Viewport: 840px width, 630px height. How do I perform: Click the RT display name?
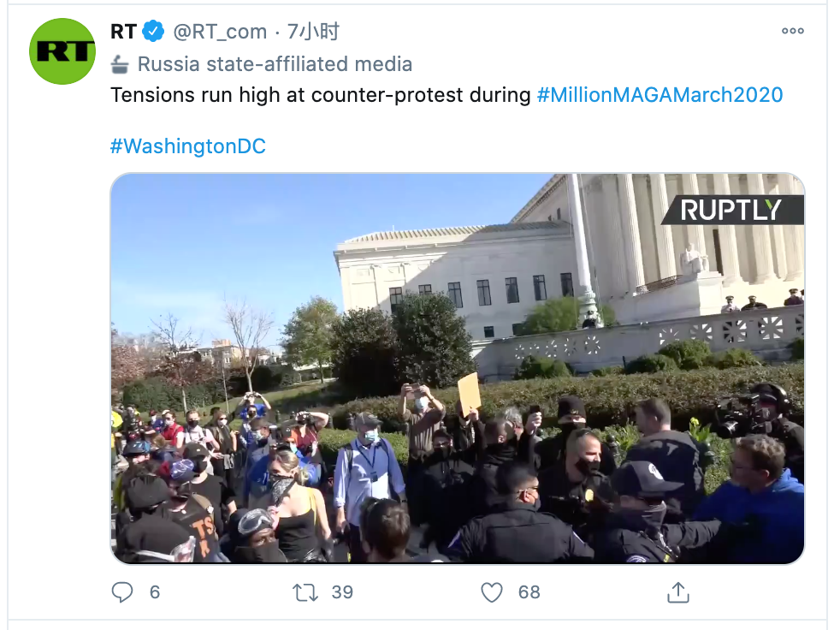(124, 32)
